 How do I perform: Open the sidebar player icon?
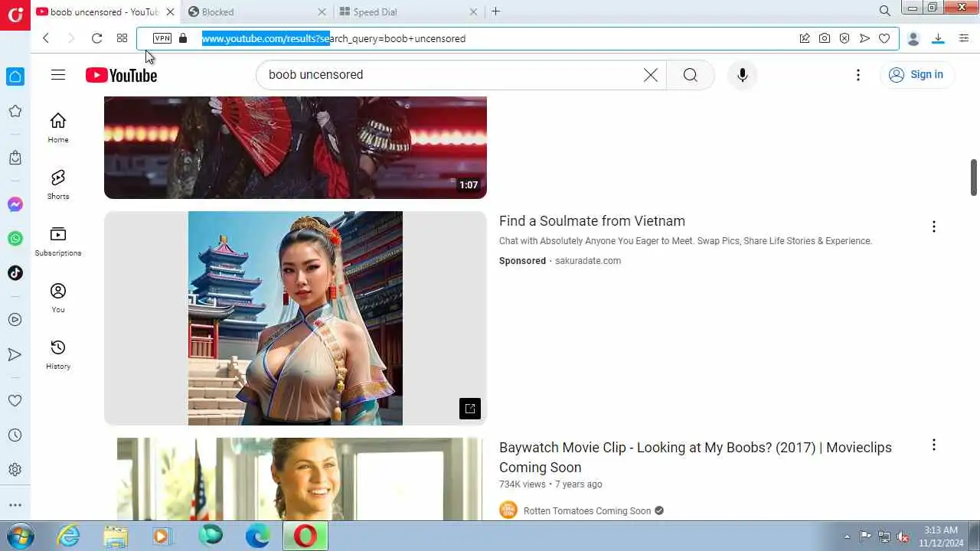pyautogui.click(x=15, y=320)
